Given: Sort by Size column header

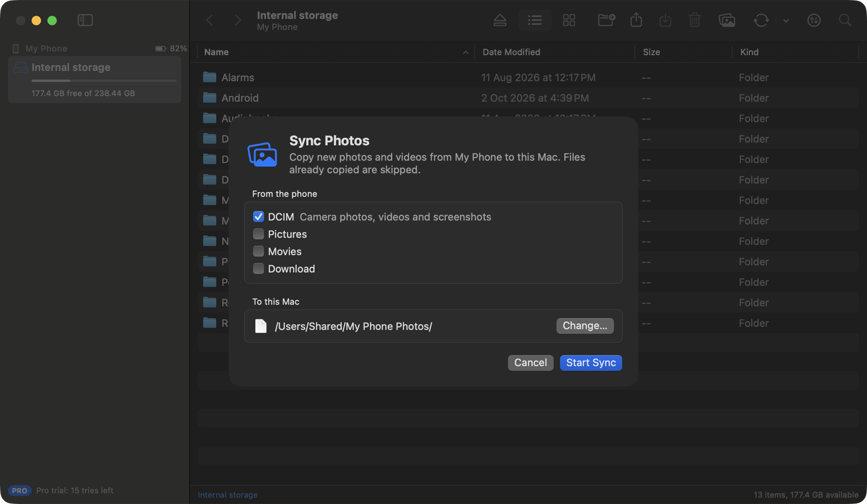Looking at the screenshot, I should click(x=651, y=52).
